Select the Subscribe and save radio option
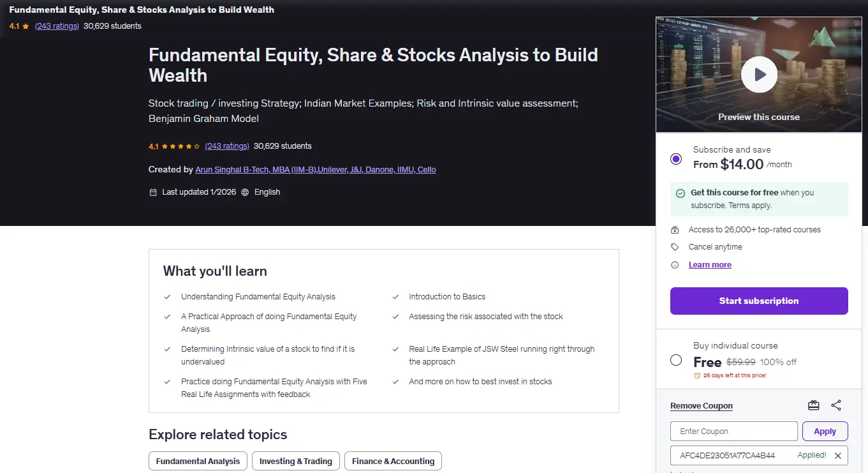The width and height of the screenshot is (868, 473). [676, 159]
